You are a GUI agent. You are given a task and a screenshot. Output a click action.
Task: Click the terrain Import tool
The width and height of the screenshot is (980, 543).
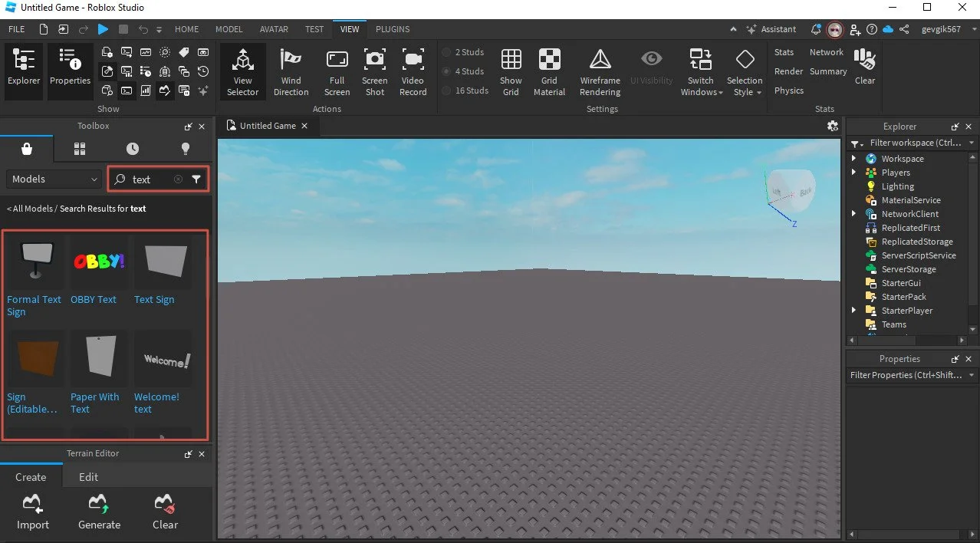point(33,512)
